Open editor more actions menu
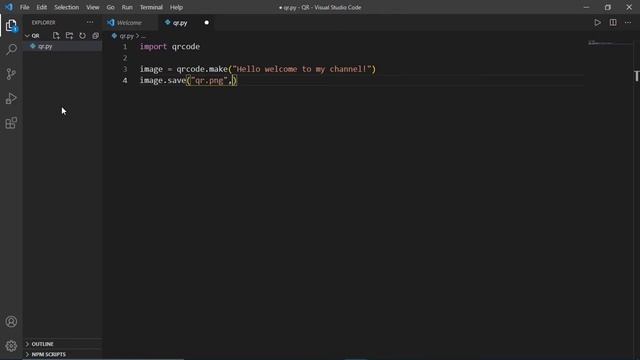The width and height of the screenshot is (640, 360). [x=628, y=22]
